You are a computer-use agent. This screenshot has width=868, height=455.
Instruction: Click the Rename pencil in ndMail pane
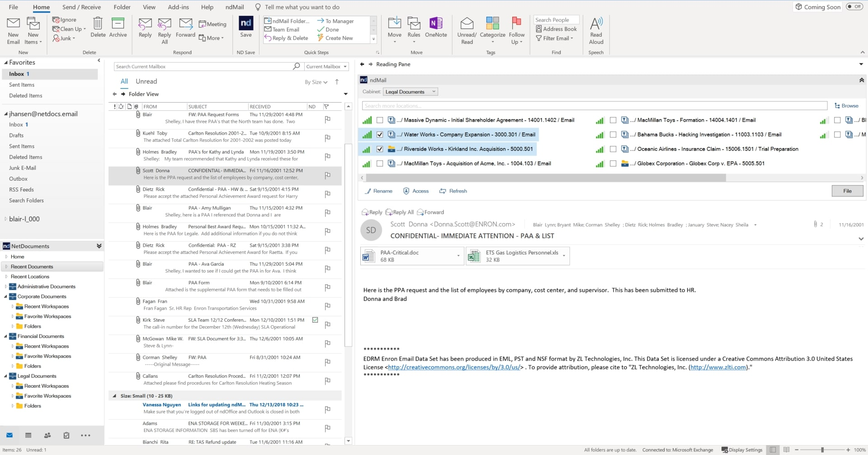(379, 191)
